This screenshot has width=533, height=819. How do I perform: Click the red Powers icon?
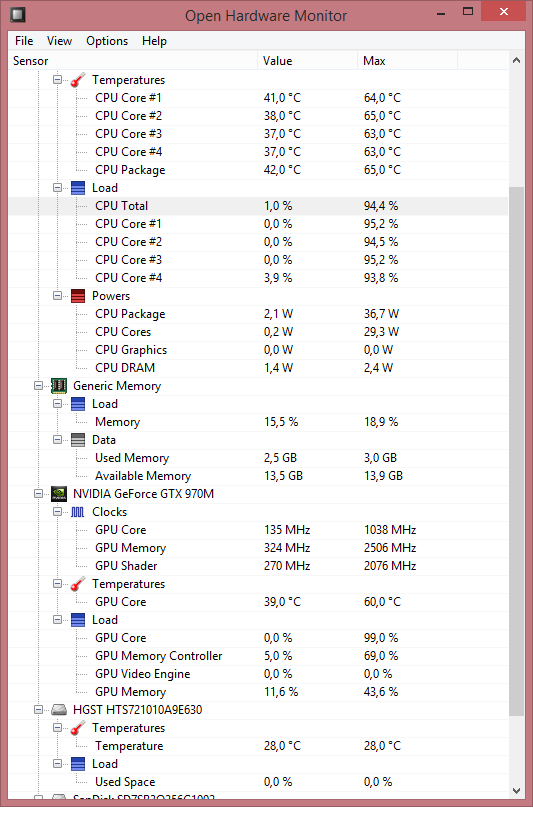pyautogui.click(x=78, y=296)
